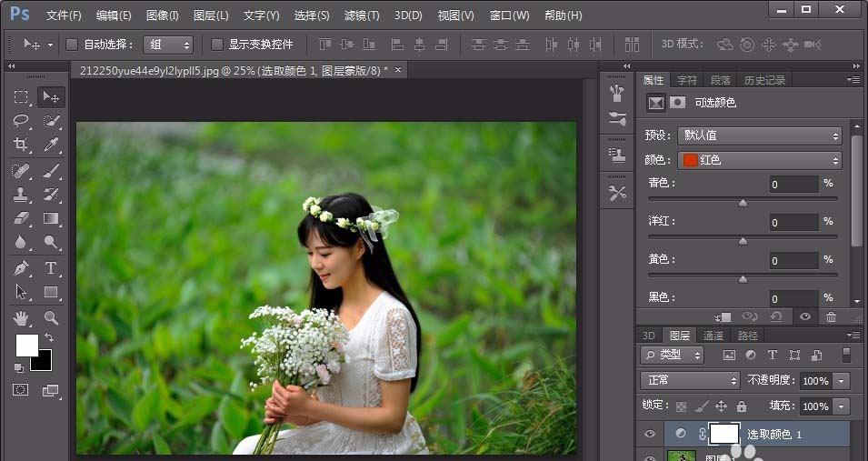Screen dimensions: 868x461
Task: Select the Path Selection tool
Action: tap(21, 292)
